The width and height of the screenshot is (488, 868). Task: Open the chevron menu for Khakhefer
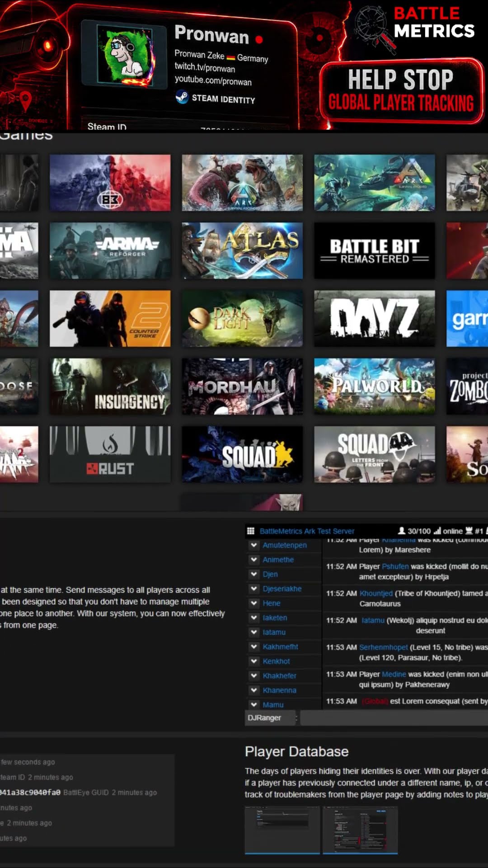coord(254,675)
